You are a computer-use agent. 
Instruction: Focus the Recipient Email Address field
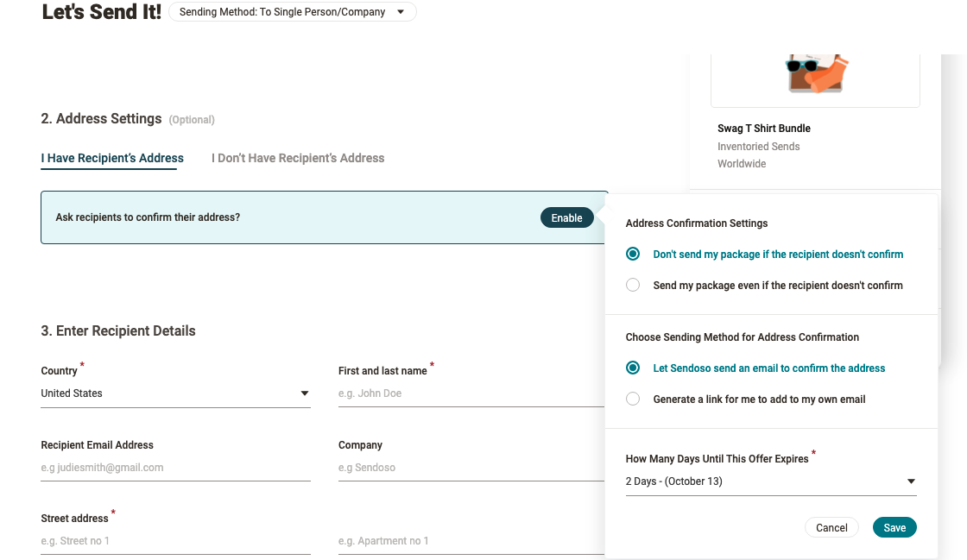click(x=175, y=468)
